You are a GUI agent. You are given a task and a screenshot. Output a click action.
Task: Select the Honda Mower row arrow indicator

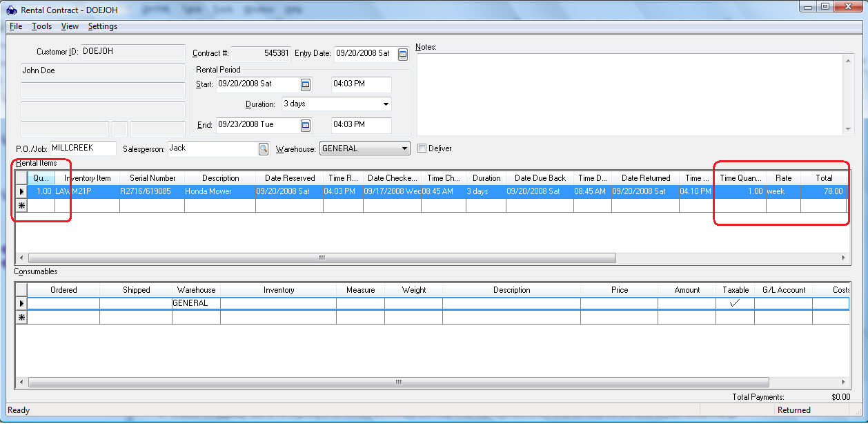(21, 191)
